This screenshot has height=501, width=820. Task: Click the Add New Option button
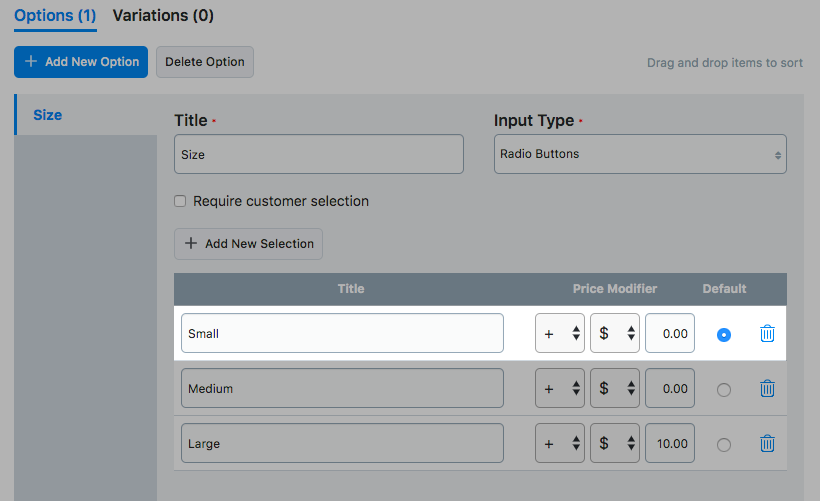coord(81,62)
